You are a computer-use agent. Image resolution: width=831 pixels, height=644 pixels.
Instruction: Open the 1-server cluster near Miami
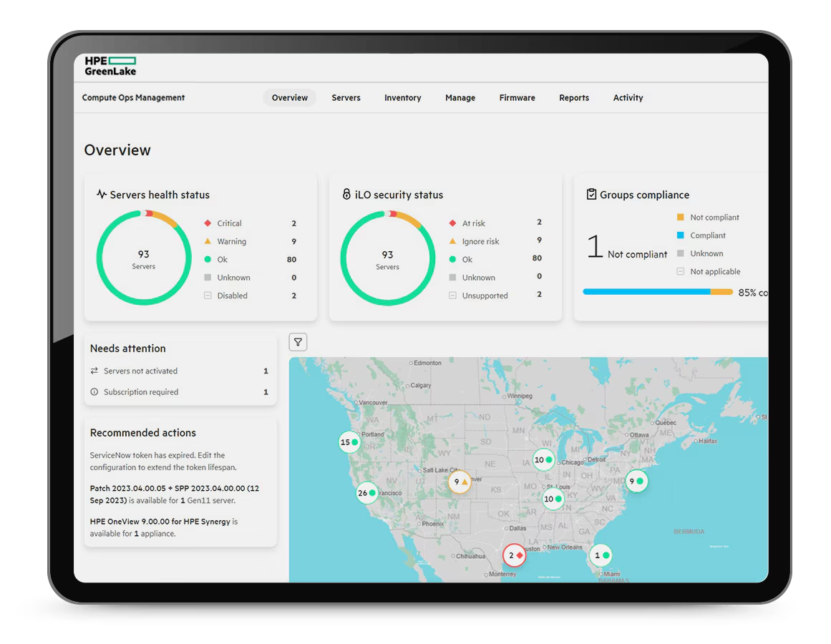[x=601, y=555]
